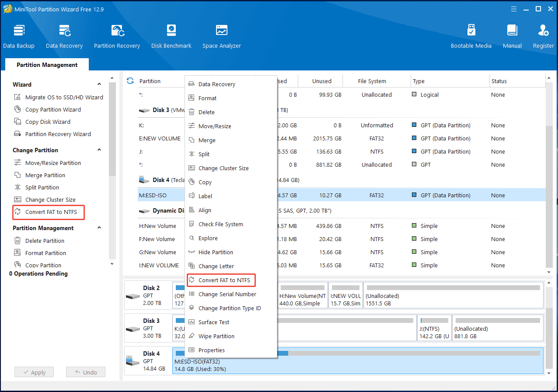
Task: Refresh the partition list with the refresh icon
Action: pyautogui.click(x=130, y=81)
